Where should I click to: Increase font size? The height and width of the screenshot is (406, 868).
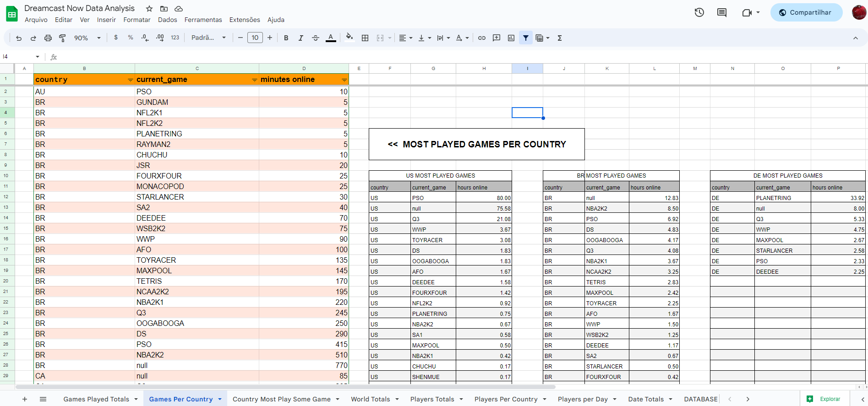pyautogui.click(x=270, y=38)
